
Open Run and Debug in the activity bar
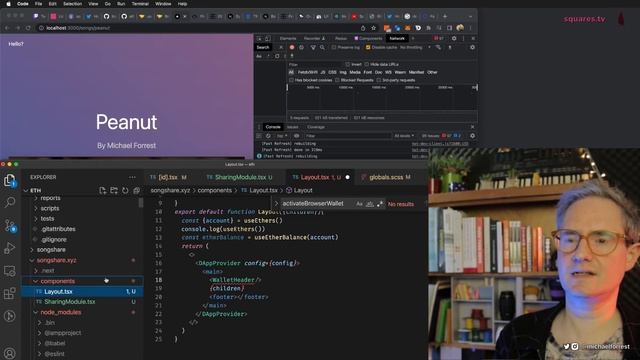[10, 248]
